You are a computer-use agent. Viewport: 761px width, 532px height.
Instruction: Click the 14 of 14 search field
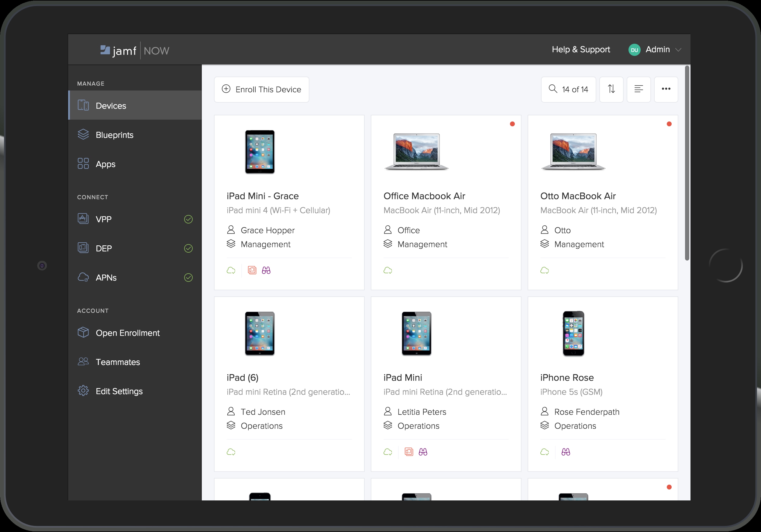point(568,90)
